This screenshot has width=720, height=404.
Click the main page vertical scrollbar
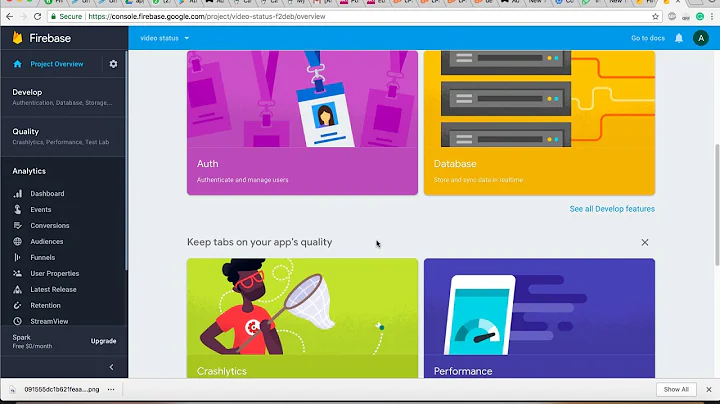pos(717,205)
